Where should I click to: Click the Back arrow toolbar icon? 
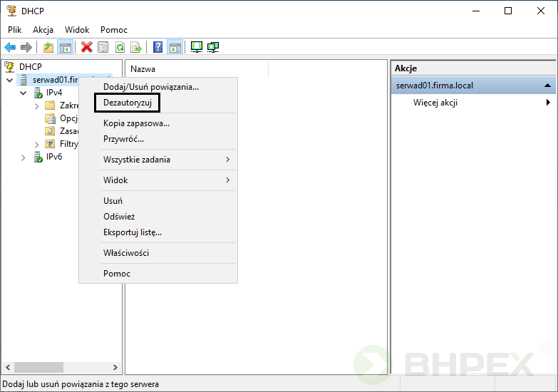[10, 47]
